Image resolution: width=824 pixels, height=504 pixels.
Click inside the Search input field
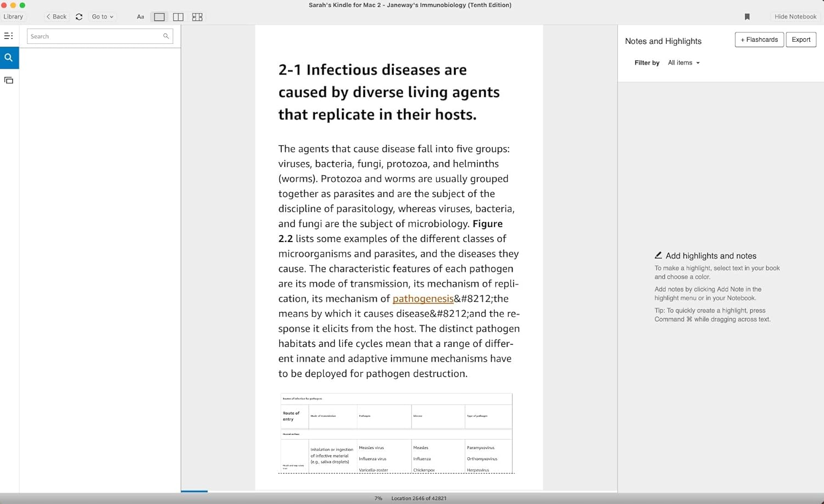pos(93,36)
